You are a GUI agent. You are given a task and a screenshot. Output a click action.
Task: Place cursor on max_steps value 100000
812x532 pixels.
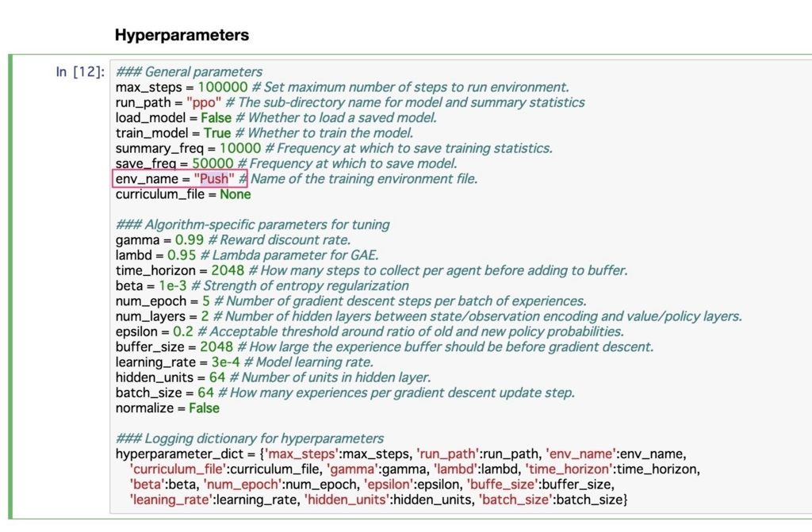[x=223, y=87]
